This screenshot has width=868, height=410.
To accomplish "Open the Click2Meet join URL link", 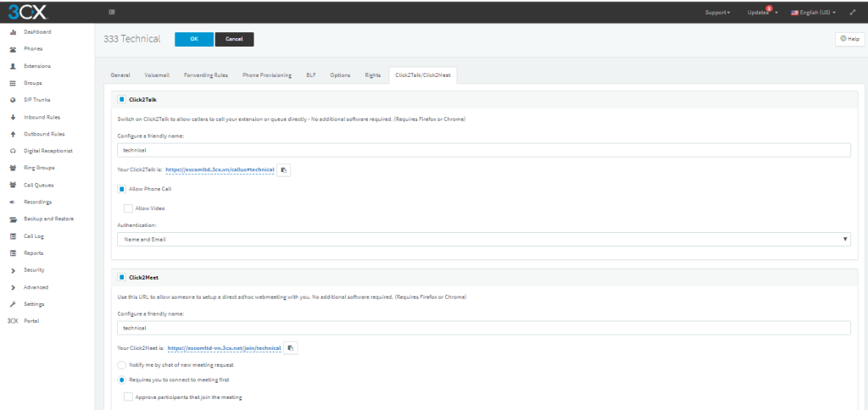I will 224,348.
